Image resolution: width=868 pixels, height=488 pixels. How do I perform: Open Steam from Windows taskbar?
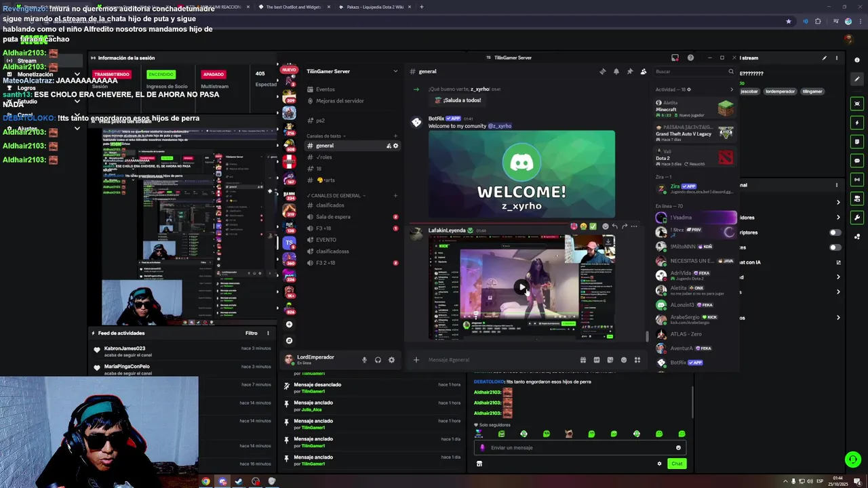coord(239,482)
